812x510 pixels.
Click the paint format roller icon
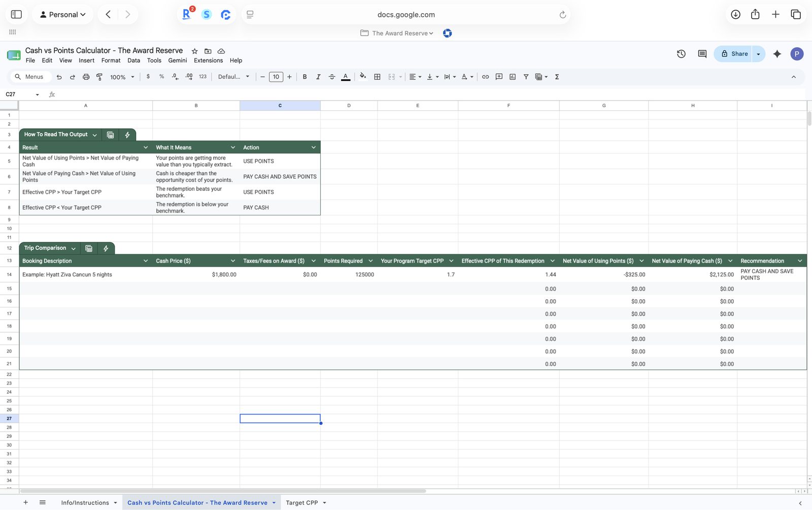[99, 77]
